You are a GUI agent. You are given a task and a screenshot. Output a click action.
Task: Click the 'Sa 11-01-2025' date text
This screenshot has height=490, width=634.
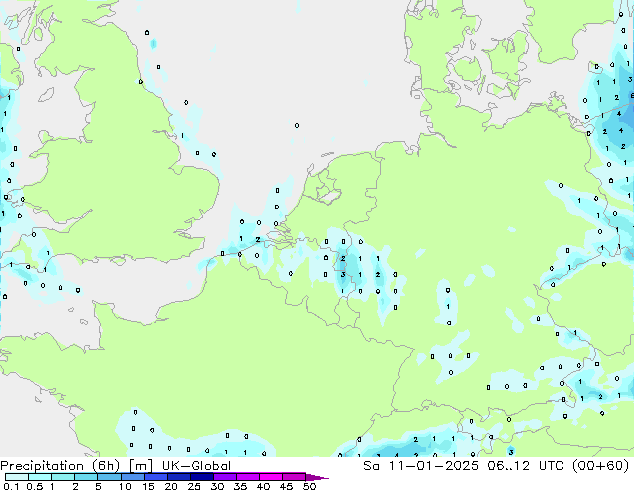coord(421,465)
